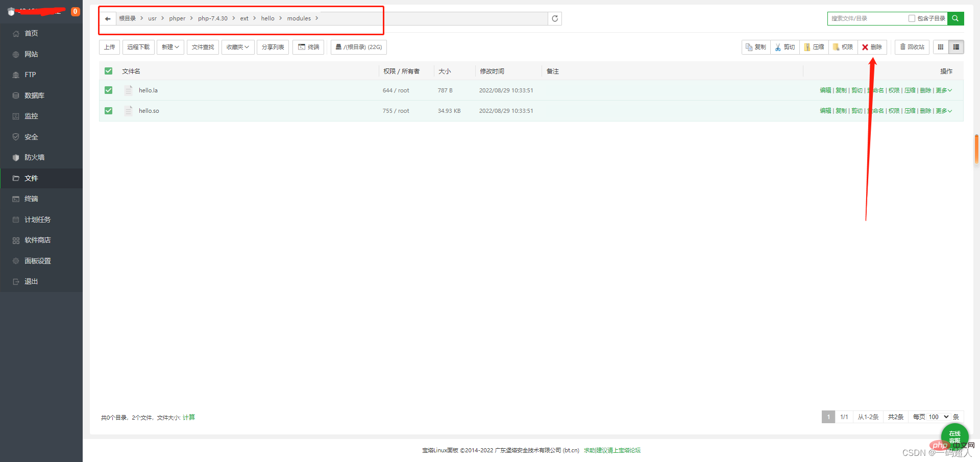
Task: Expand 更多 for the hello.la row
Action: 944,90
